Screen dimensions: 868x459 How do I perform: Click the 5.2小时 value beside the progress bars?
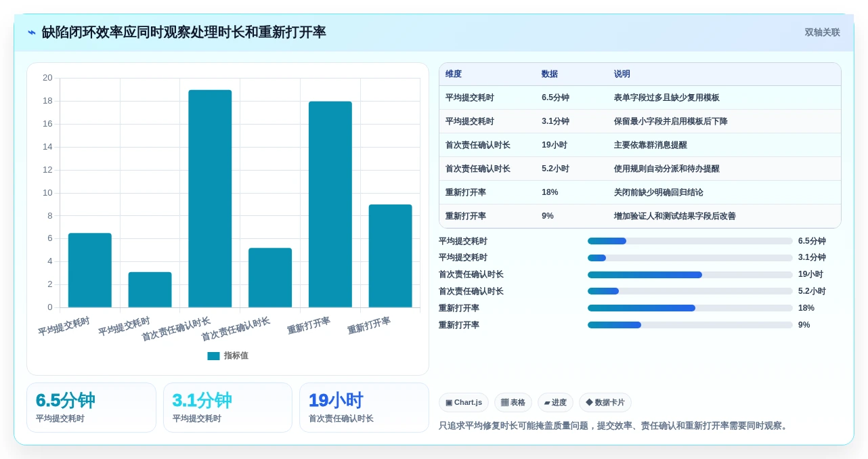(812, 291)
